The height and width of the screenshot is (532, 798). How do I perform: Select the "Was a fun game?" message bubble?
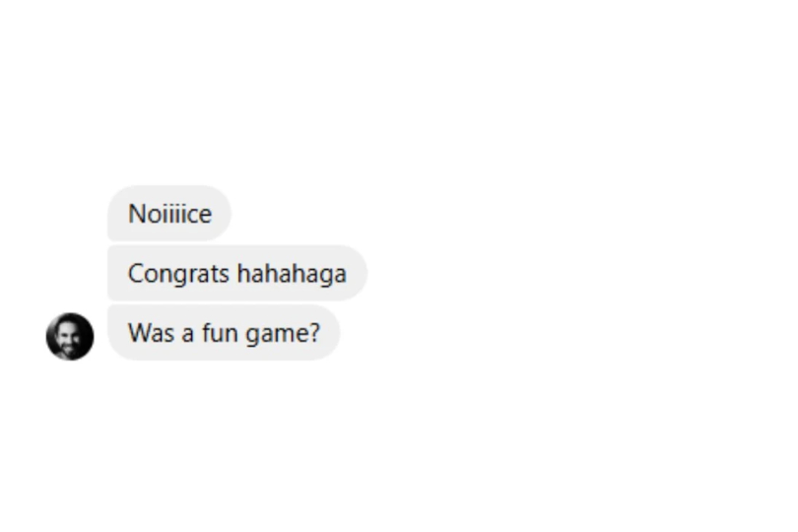[224, 332]
